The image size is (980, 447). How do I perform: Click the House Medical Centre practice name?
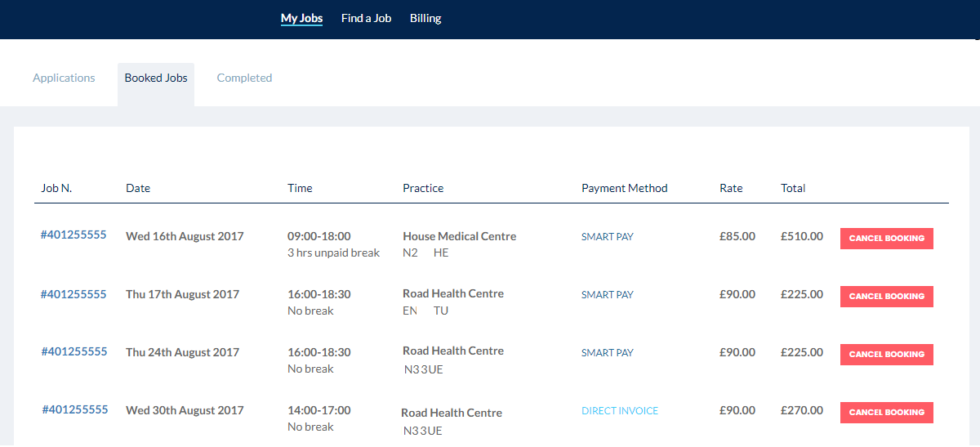tap(460, 236)
